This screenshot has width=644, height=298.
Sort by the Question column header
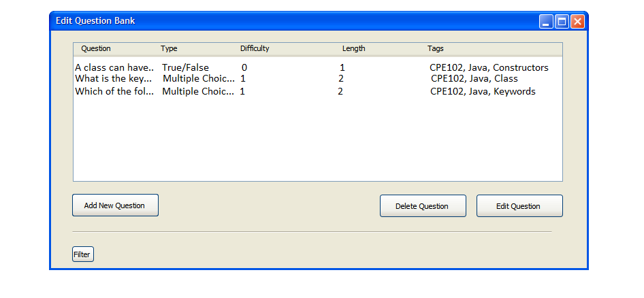(x=96, y=49)
